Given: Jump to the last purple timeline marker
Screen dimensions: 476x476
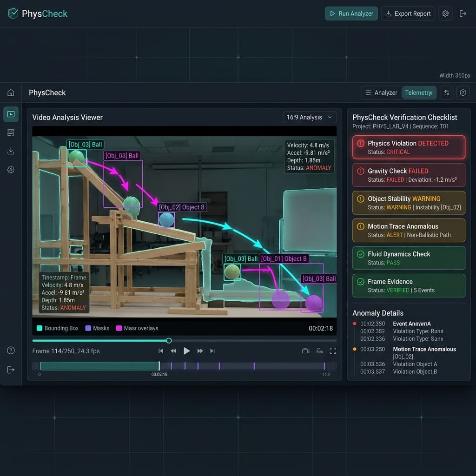Looking at the screenshot, I should pyautogui.click(x=324, y=366).
